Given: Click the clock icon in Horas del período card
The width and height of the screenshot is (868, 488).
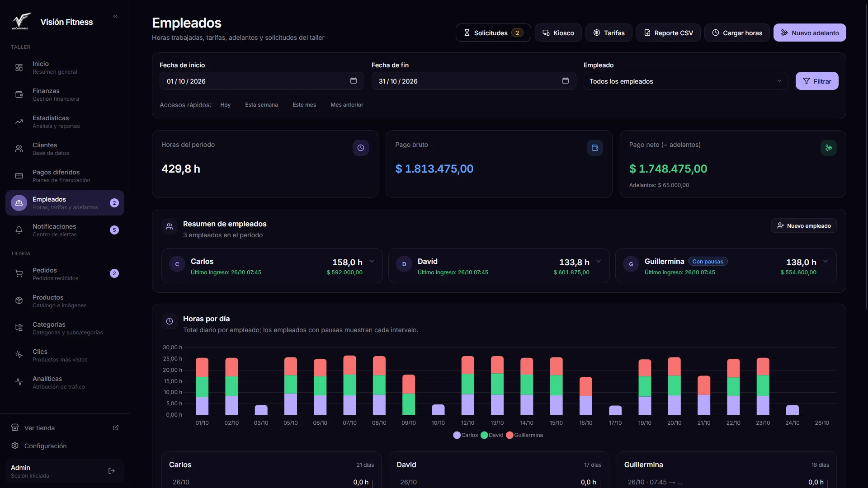Looking at the screenshot, I should click(361, 148).
